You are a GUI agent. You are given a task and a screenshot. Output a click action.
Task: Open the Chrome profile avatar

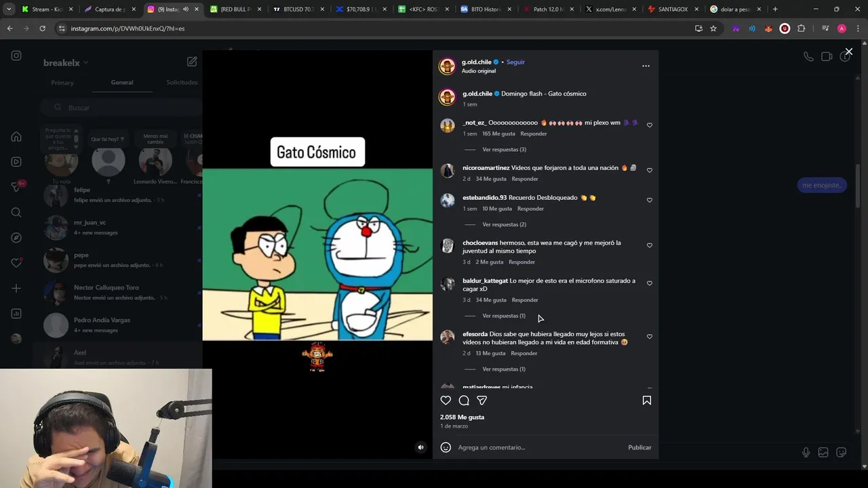pos(842,28)
